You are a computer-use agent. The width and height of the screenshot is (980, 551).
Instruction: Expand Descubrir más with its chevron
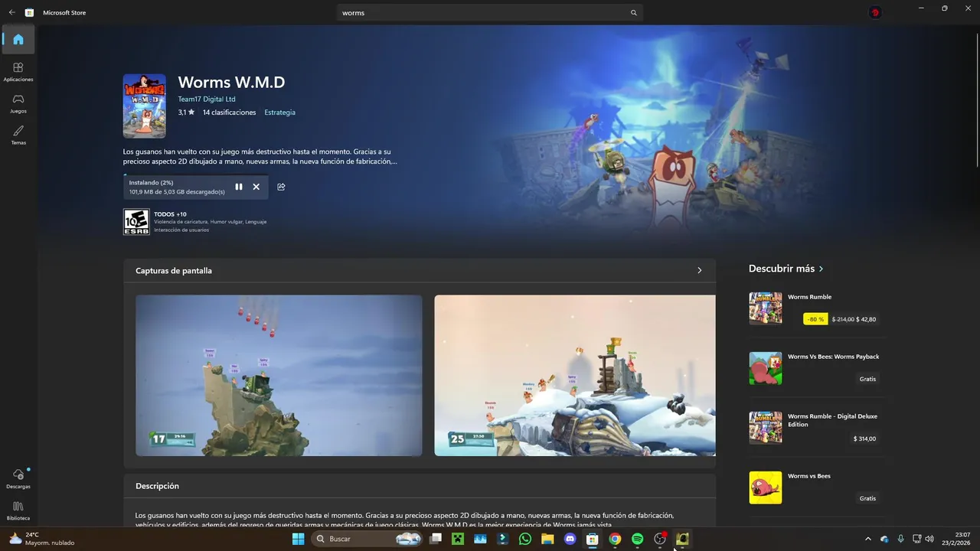821,269
